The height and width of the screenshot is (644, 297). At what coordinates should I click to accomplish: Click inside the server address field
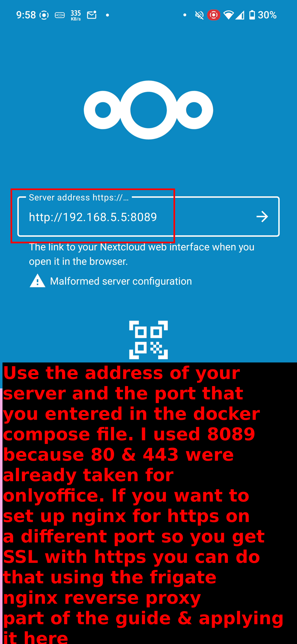[x=148, y=216]
